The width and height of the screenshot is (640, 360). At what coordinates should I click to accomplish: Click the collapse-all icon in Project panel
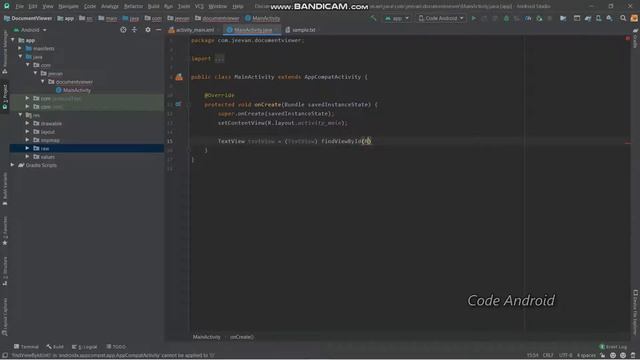pos(134,30)
